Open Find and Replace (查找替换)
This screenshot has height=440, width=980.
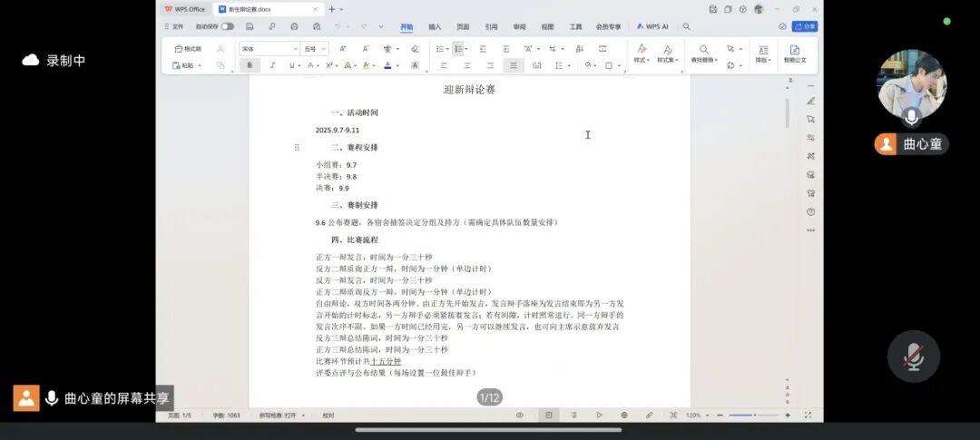703,54
